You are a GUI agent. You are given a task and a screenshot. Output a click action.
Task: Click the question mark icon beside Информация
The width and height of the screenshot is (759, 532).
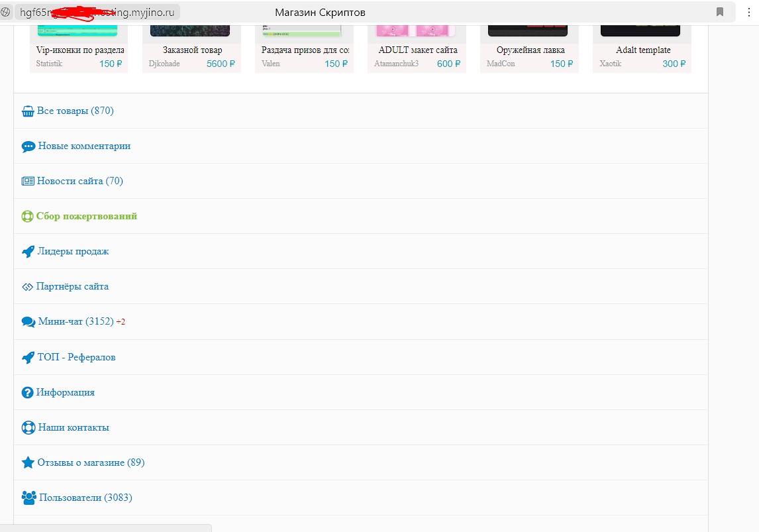(28, 392)
